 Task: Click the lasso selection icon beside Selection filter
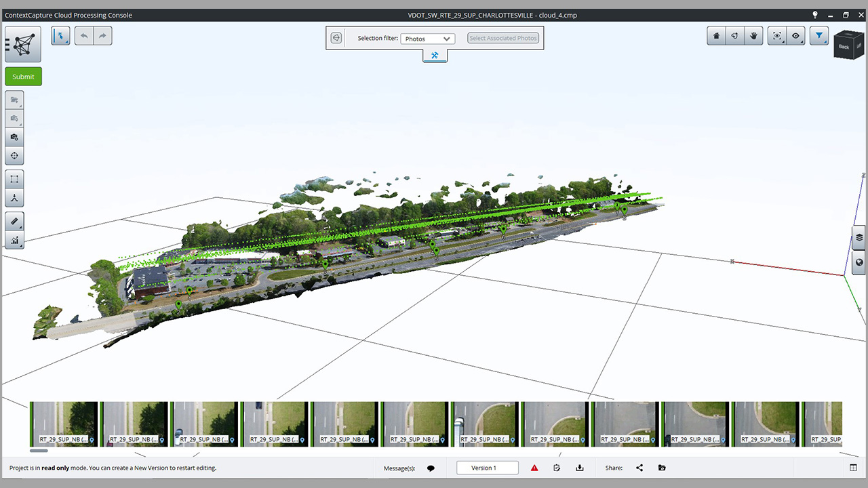click(336, 38)
